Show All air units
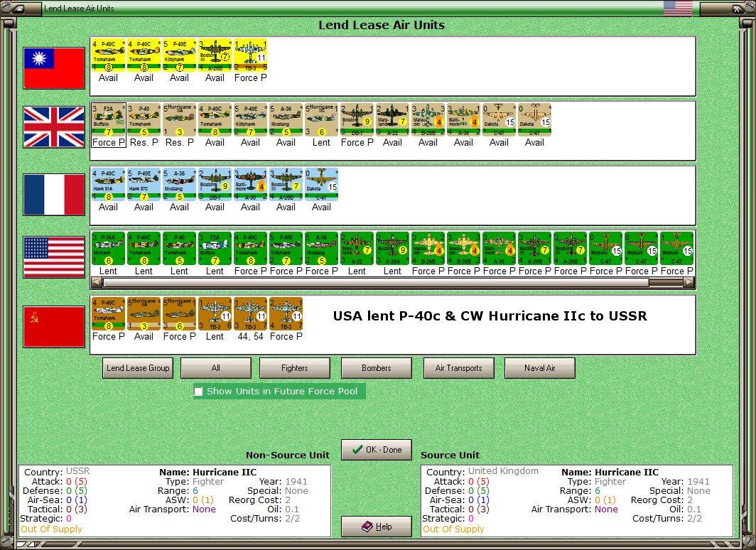The height and width of the screenshot is (550, 756). pyautogui.click(x=215, y=368)
